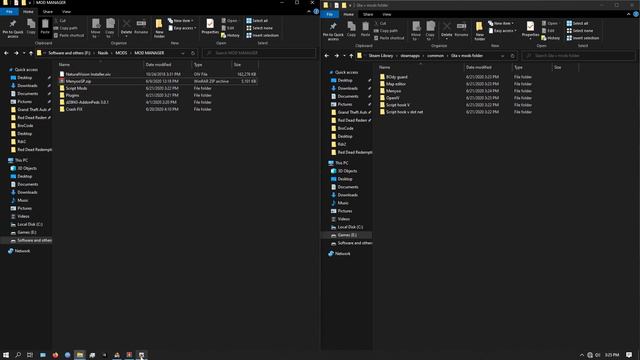Open recent locations dropdown in MOD MANAGER
Screen dimensions: 640x360
[24, 53]
